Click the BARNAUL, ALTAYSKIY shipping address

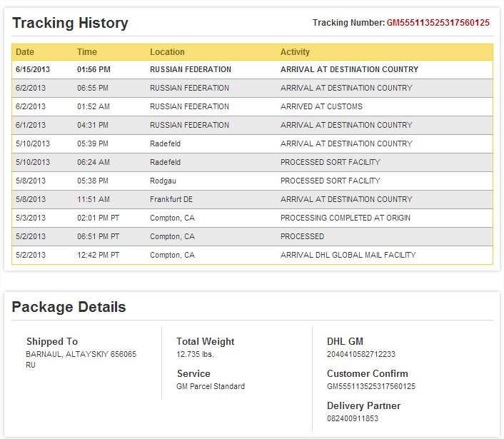click(x=81, y=354)
